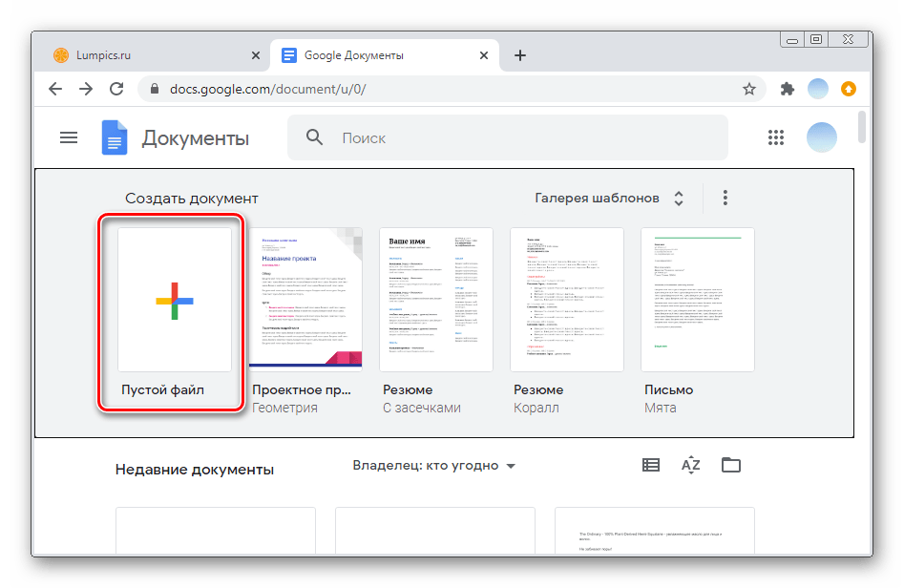904x588 pixels.
Task: Create a blank document via Пустой файл thumbnail
Action: pos(175,299)
